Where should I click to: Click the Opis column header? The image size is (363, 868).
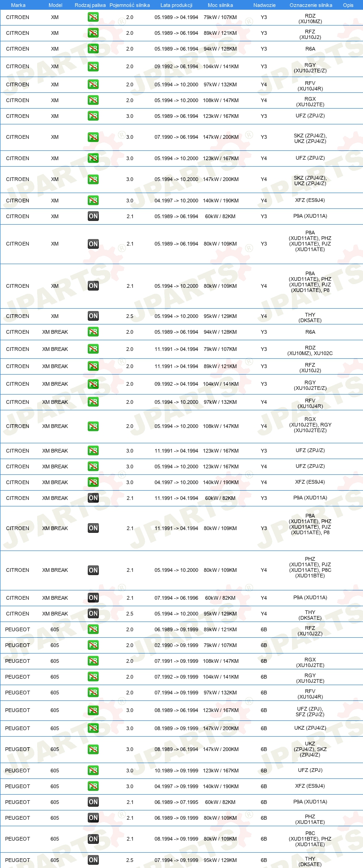[348, 5]
